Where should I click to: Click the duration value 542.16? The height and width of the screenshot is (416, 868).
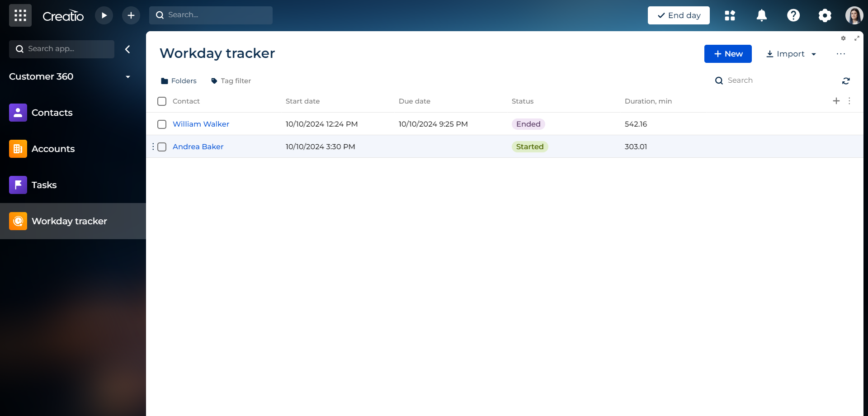(x=636, y=124)
